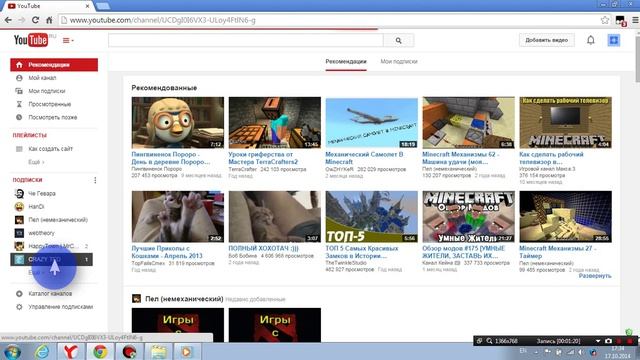The height and width of the screenshot is (360, 640).
Task: Expand more playlists with Ещё
Action: 36,162
